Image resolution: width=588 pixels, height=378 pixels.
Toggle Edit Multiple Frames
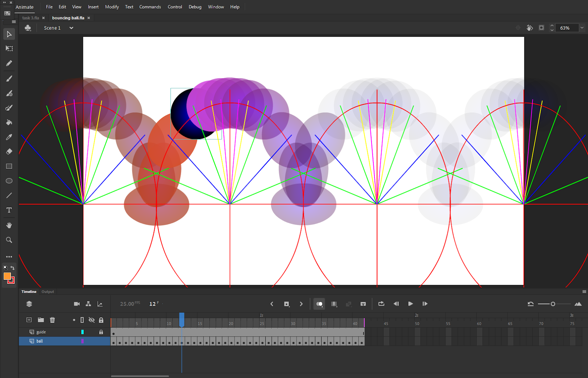click(334, 304)
